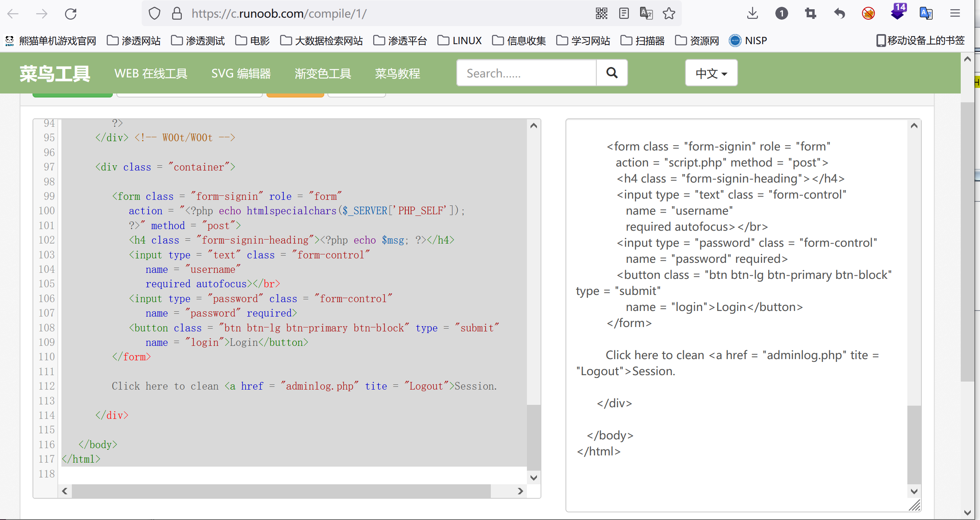Click the </html> tag on line 117

pyautogui.click(x=81, y=459)
